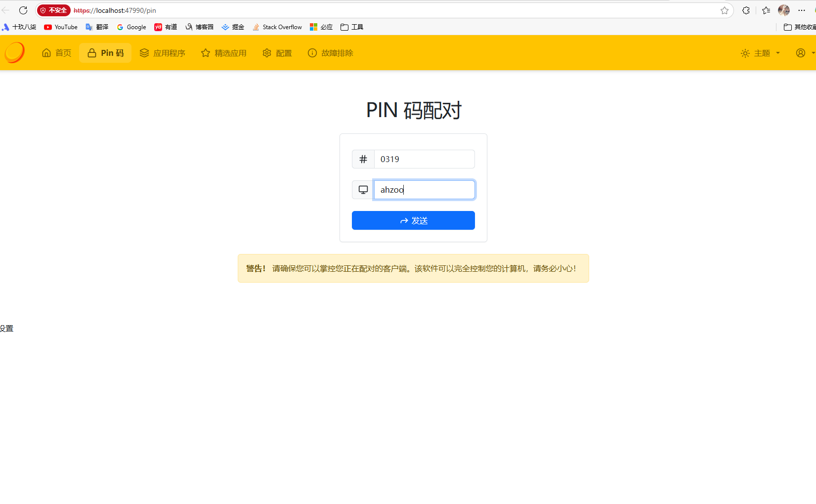Click the PIN 码配对 heading

tap(414, 110)
